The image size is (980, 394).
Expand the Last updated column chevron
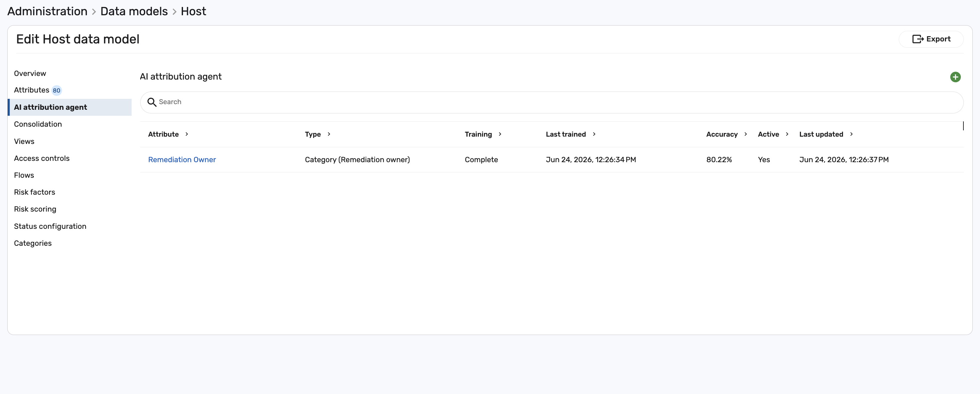[851, 134]
